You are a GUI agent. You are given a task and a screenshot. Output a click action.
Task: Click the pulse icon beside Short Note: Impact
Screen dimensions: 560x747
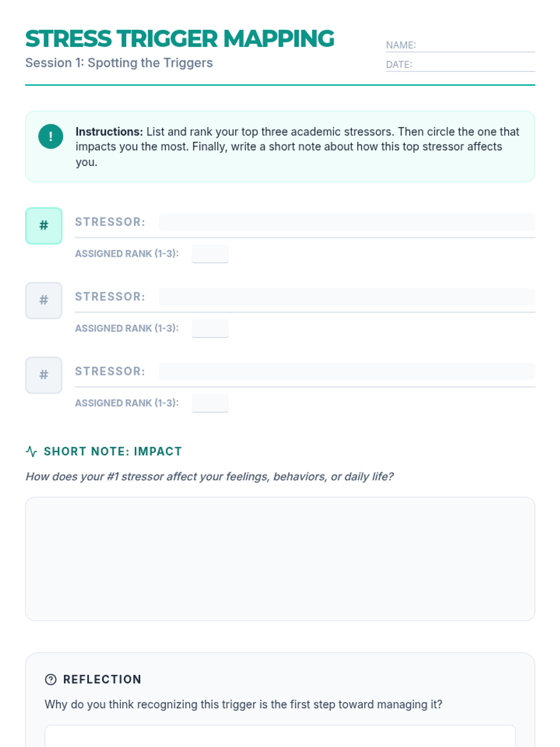pyautogui.click(x=31, y=451)
